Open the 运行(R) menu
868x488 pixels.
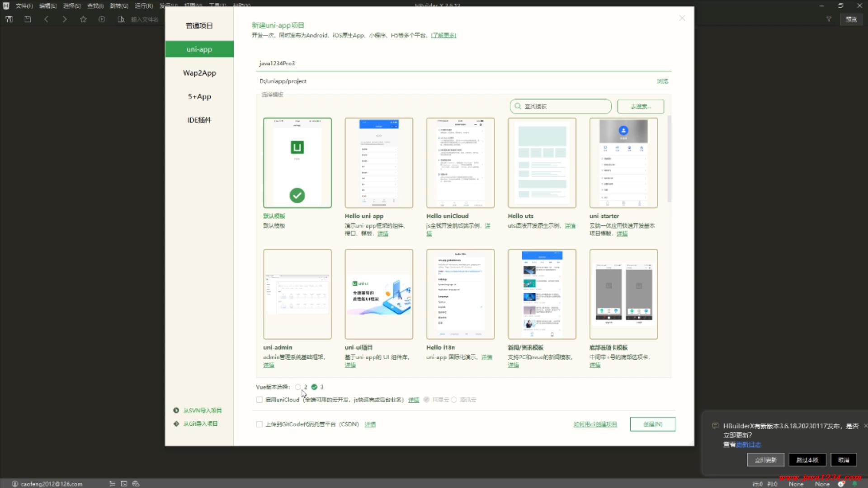point(144,6)
